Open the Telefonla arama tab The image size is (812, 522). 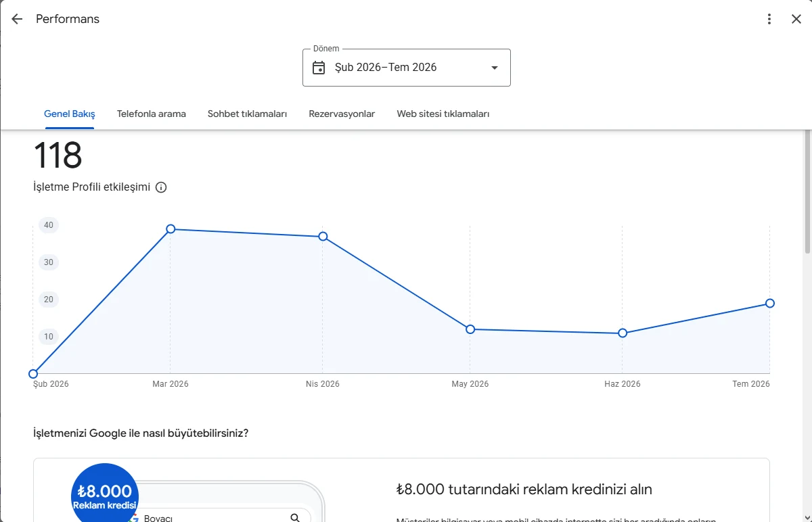click(152, 114)
